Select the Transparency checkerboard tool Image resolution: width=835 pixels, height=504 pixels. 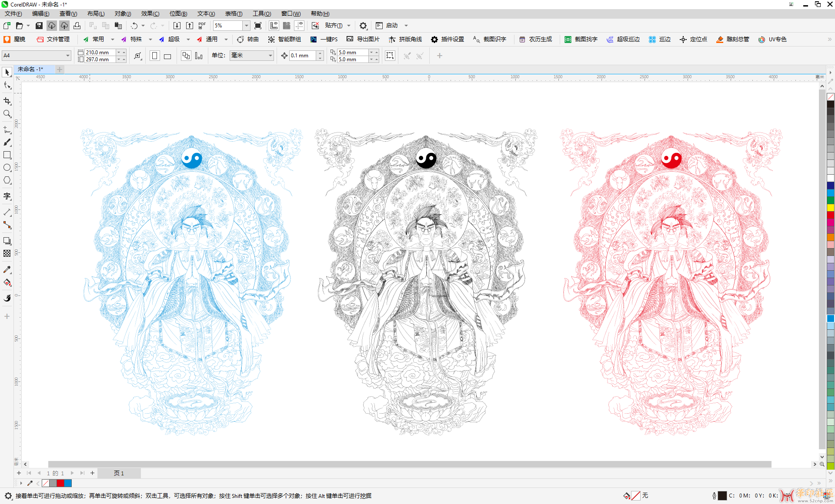click(7, 253)
